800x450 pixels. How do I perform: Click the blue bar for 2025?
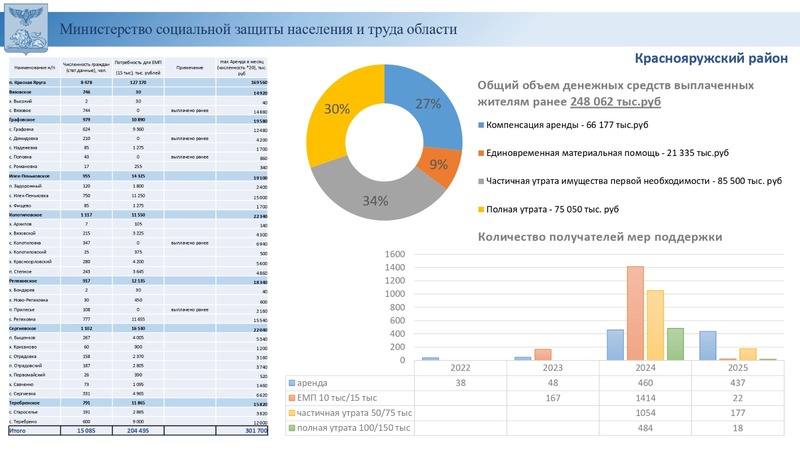pyautogui.click(x=708, y=345)
